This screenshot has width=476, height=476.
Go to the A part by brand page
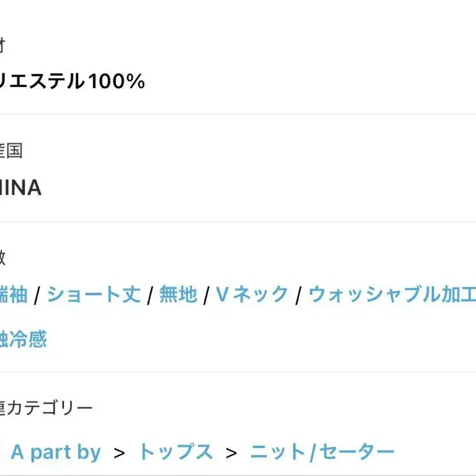coord(56,452)
